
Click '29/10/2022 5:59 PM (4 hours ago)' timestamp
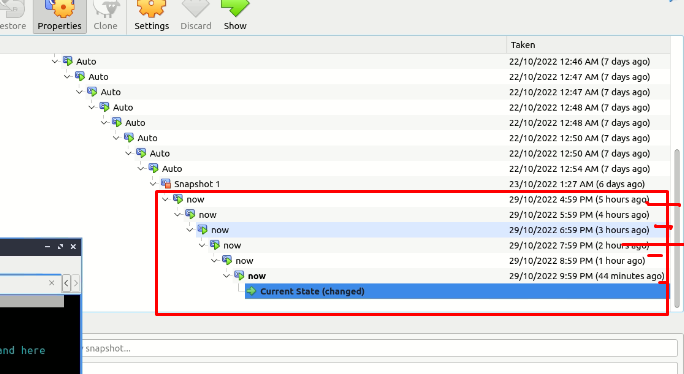[579, 215]
